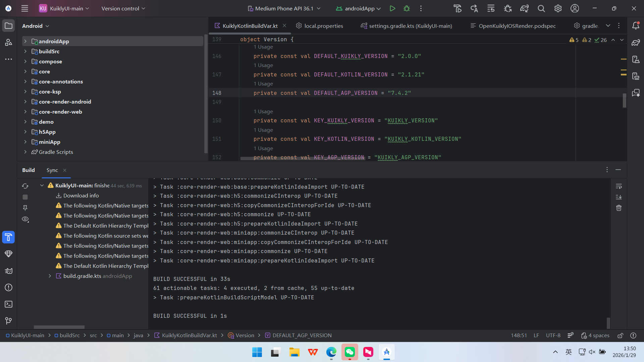Open the Git branch tool window

pos(8,321)
